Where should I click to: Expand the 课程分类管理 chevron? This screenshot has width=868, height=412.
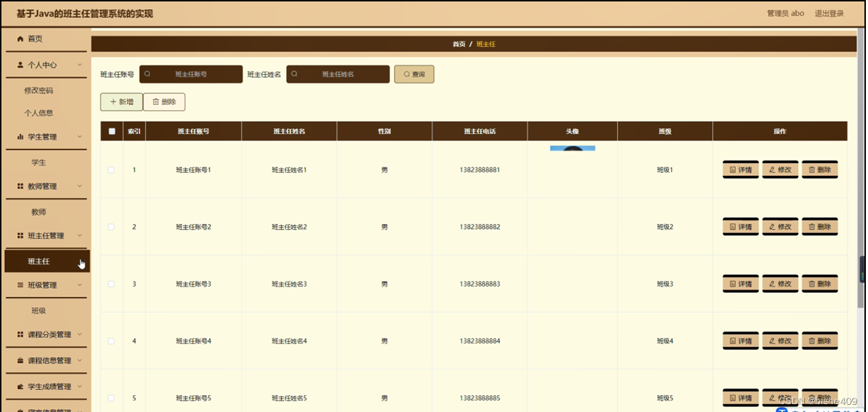(79, 334)
